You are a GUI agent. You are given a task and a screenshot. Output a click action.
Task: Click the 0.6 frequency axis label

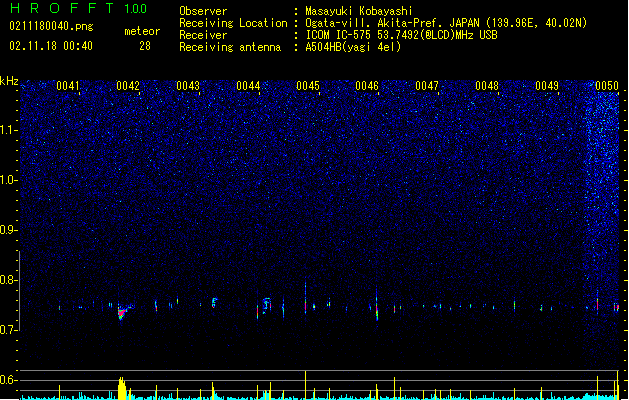click(9, 380)
